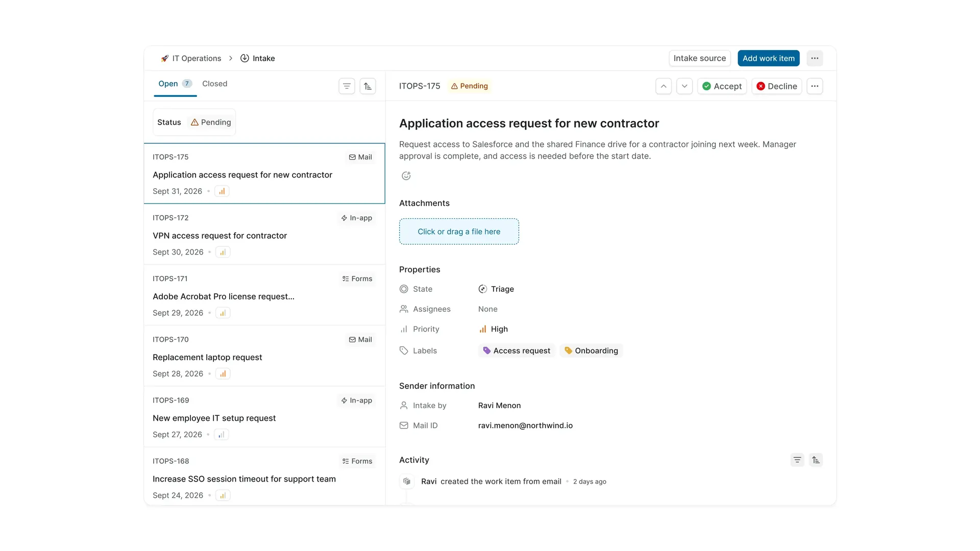Click the activity avatar icon beside Ravi

(x=407, y=482)
